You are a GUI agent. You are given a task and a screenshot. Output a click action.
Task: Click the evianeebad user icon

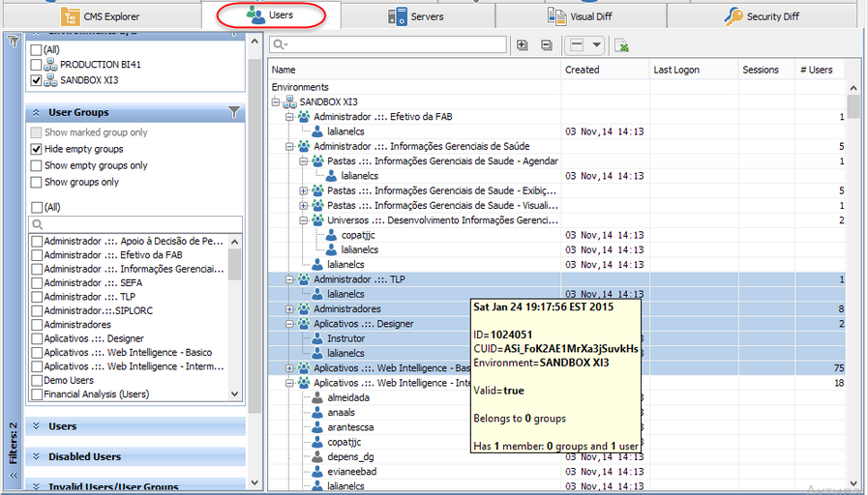click(x=317, y=472)
